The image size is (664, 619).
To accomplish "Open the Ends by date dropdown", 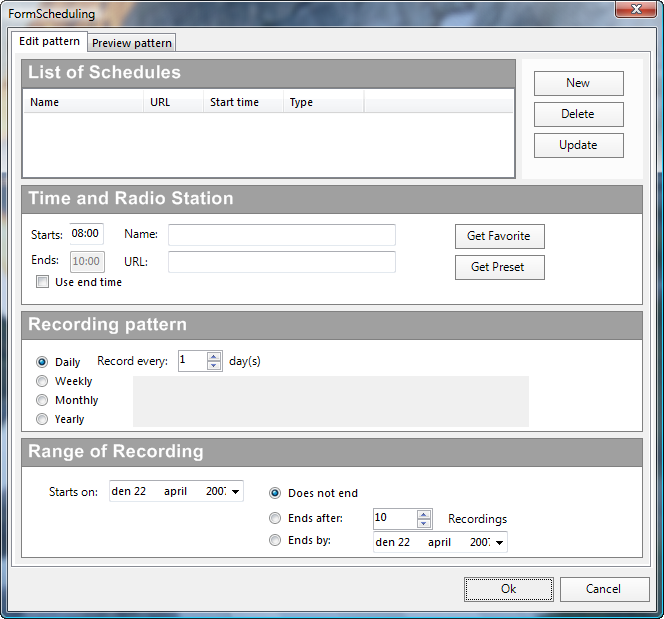I will click(499, 543).
